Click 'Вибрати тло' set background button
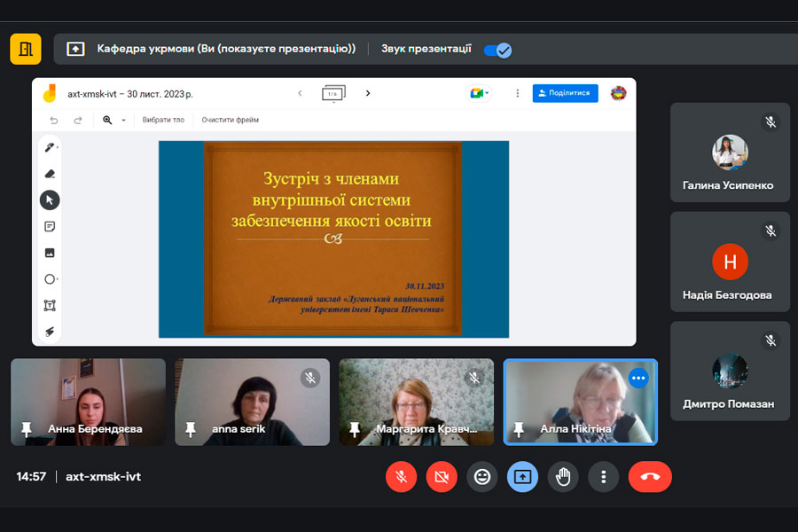798x532 pixels. click(163, 121)
